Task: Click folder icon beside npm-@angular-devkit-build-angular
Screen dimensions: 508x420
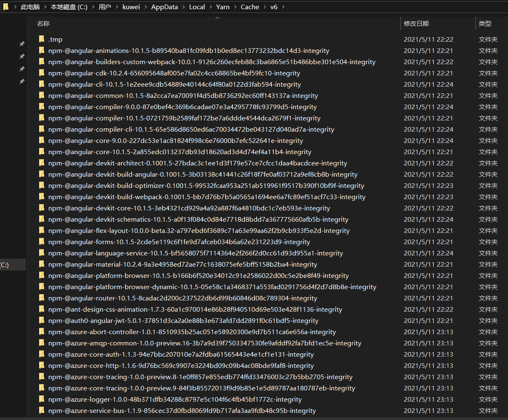Action: [x=41, y=174]
